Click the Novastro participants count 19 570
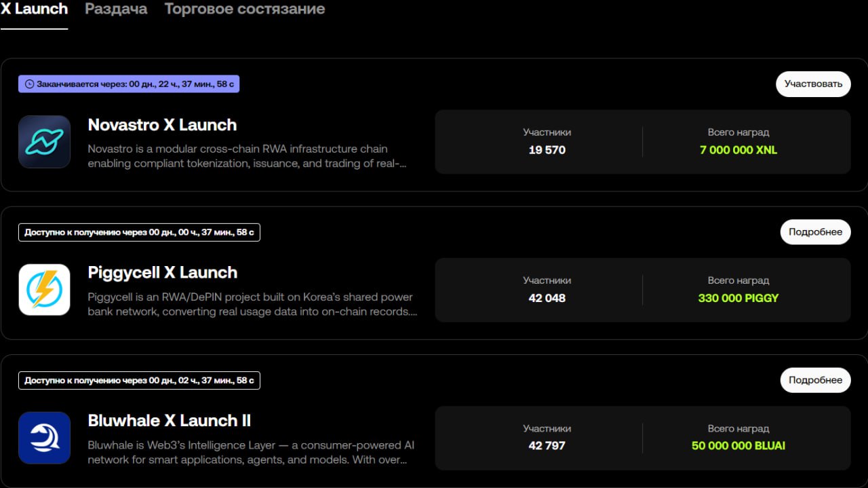The height and width of the screenshot is (488, 868). pos(547,150)
